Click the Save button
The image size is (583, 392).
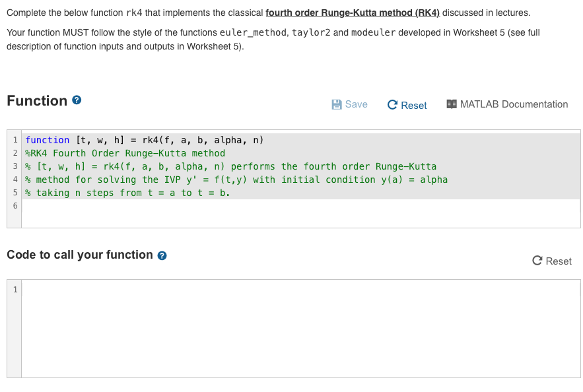pos(350,104)
